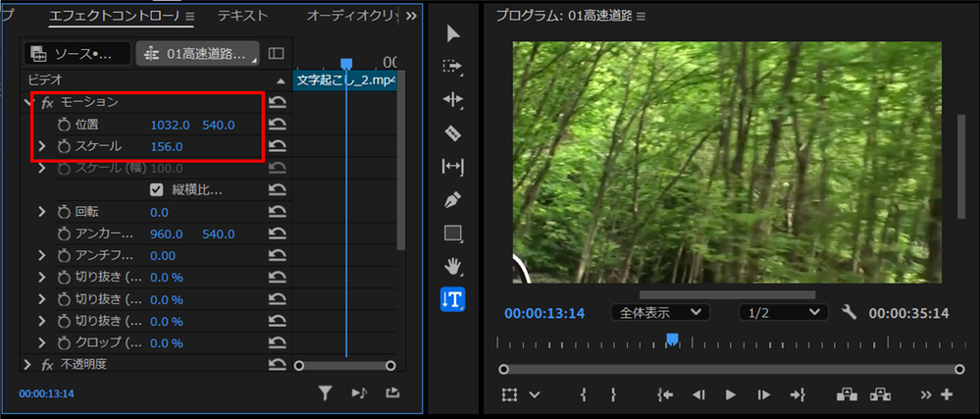Reset the アンチフ flicker filter parameter

point(277,255)
